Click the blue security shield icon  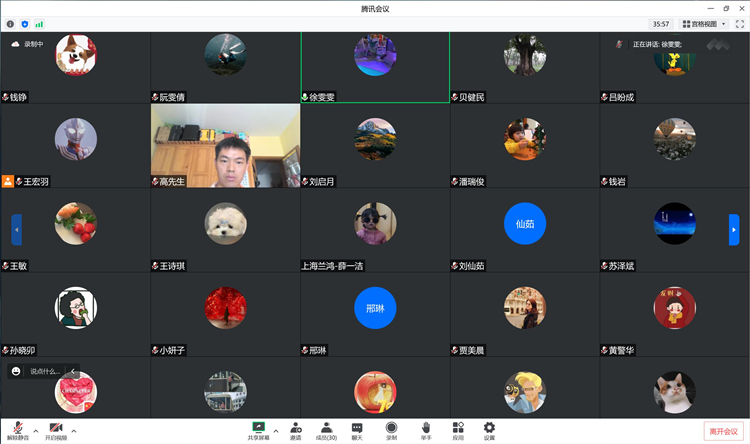[25, 24]
